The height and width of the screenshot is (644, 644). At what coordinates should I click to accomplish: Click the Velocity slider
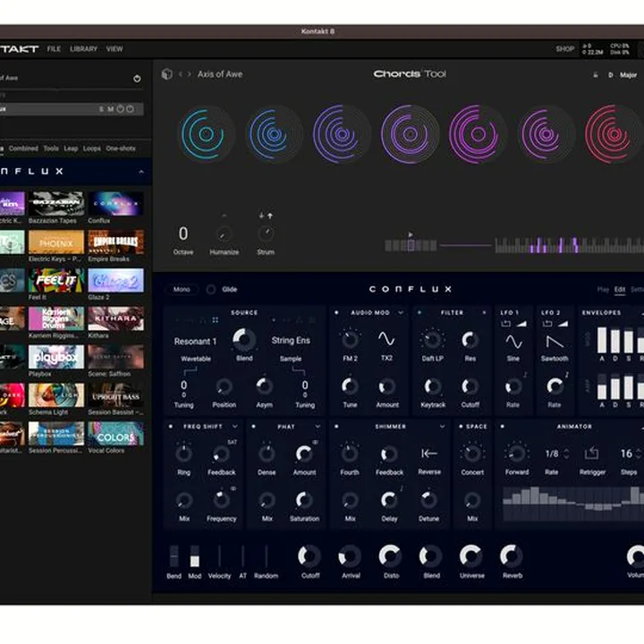[x=219, y=556]
